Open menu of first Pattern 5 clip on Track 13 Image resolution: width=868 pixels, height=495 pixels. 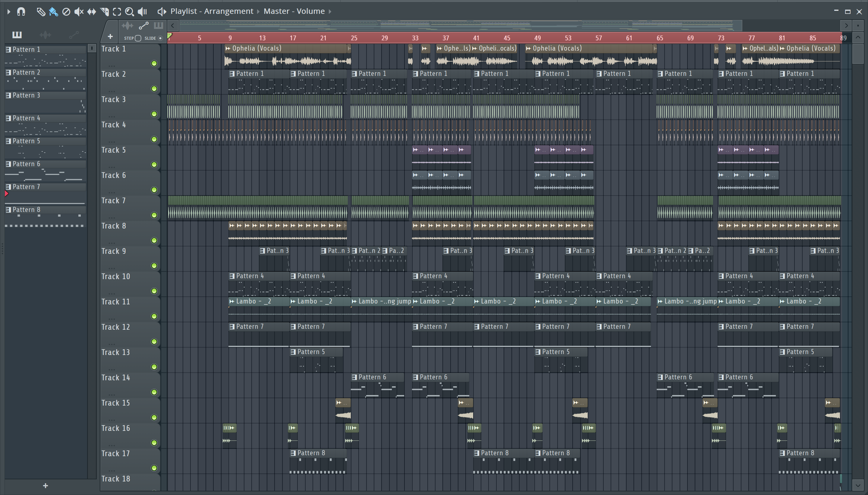coord(293,352)
